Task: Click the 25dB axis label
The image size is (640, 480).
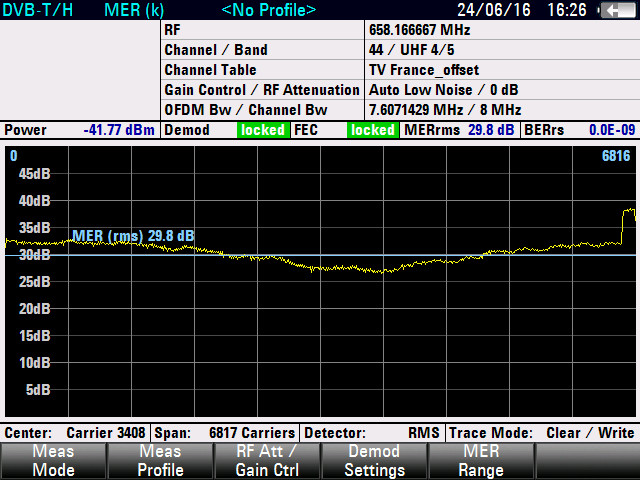Action: tap(34, 282)
